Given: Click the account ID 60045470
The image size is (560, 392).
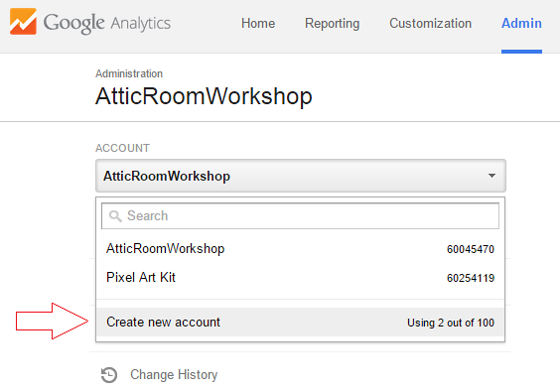Looking at the screenshot, I should (x=471, y=249).
